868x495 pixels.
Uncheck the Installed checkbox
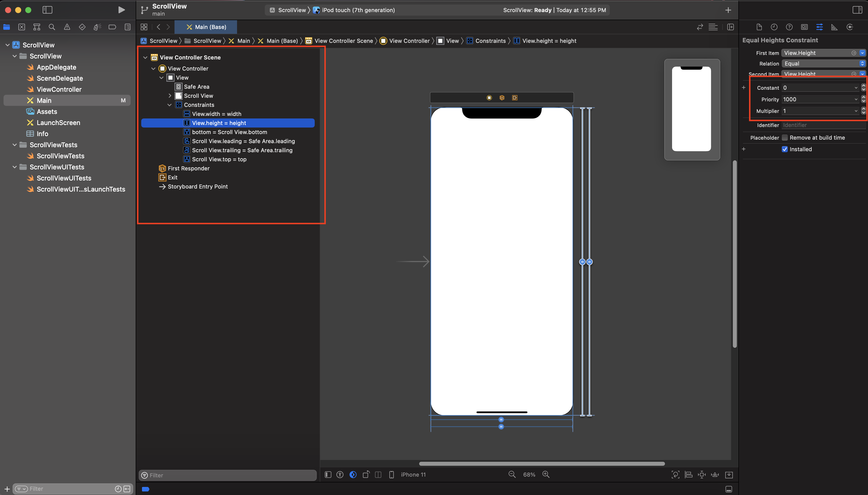coord(785,149)
